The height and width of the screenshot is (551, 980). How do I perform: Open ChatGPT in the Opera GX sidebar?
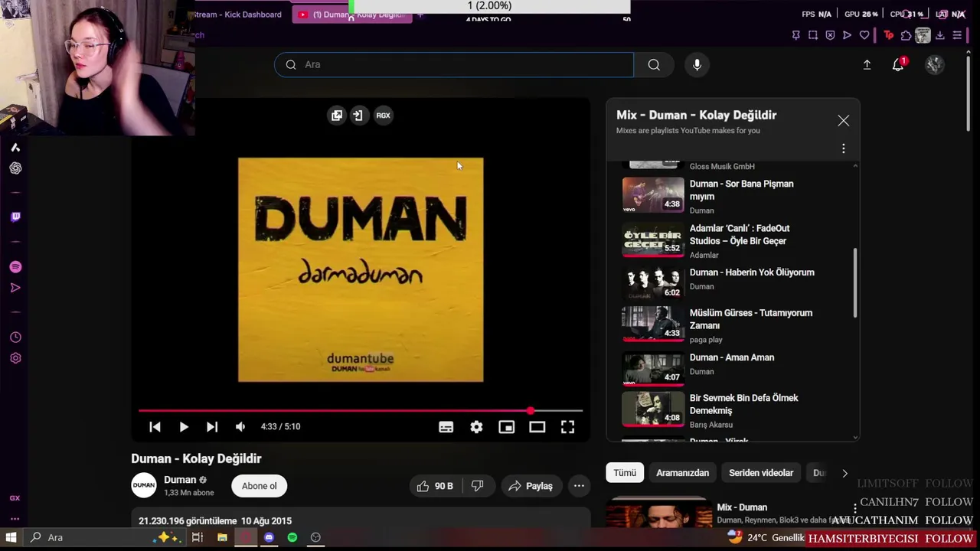pyautogui.click(x=15, y=168)
